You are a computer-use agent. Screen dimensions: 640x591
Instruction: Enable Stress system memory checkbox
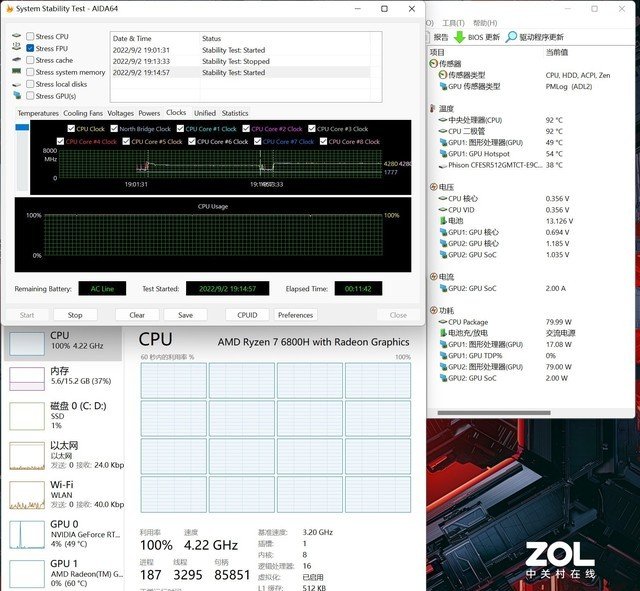[x=30, y=72]
